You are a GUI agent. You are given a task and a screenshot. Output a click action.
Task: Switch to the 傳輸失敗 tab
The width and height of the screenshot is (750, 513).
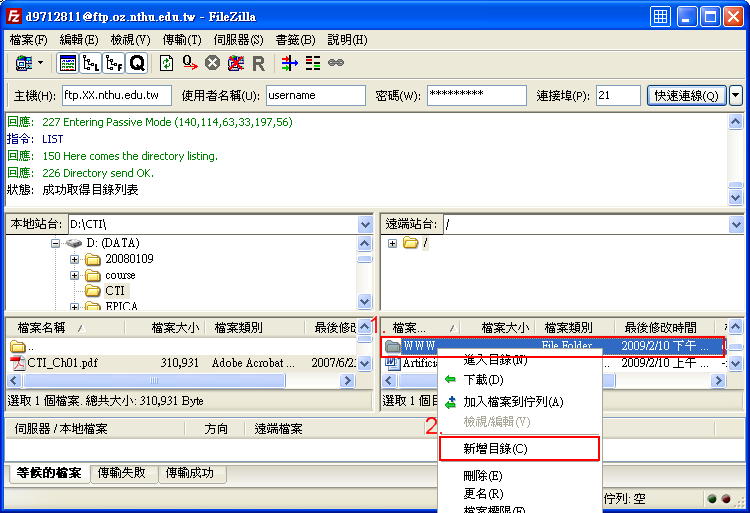[x=126, y=473]
